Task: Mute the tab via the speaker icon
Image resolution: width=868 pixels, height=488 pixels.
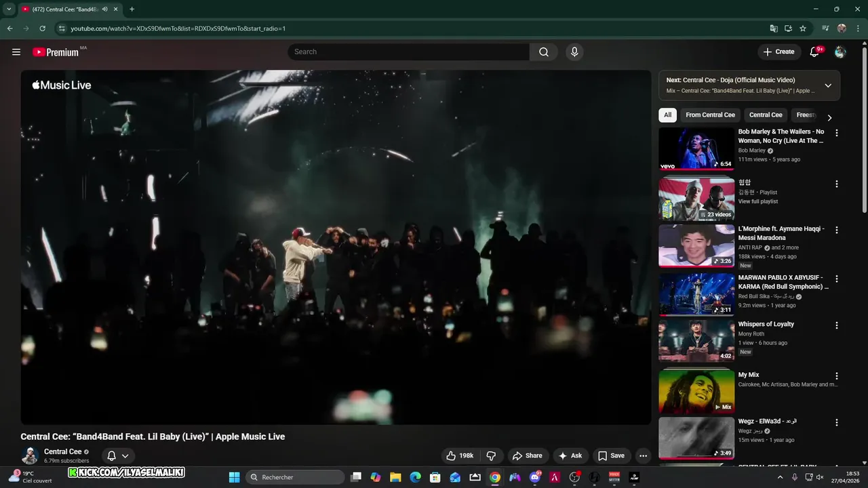Action: click(x=104, y=9)
